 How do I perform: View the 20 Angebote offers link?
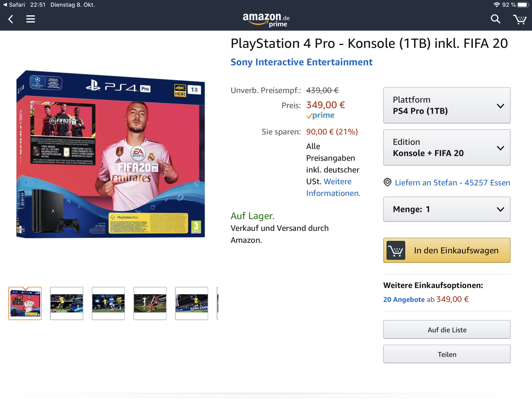click(x=404, y=299)
